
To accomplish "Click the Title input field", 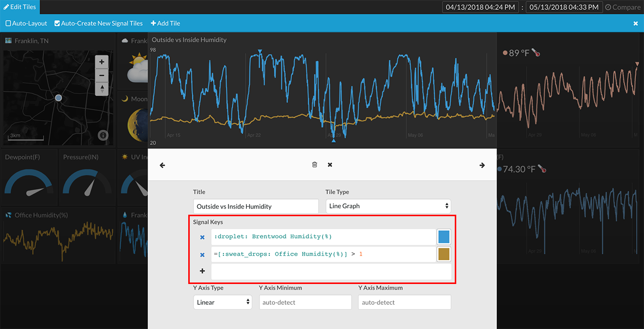I will (256, 206).
